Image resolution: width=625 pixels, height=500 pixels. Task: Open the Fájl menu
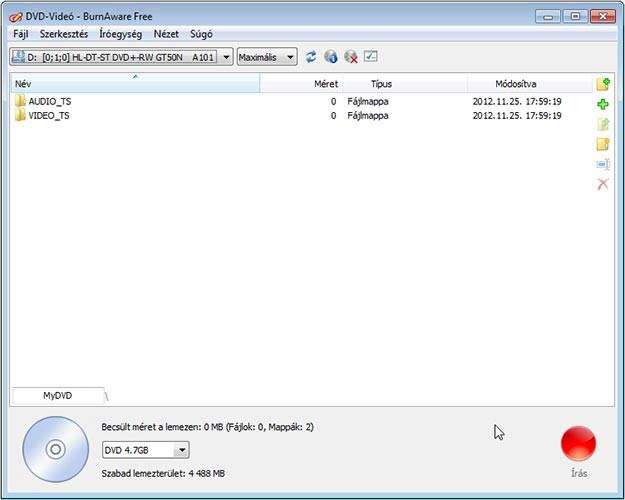coord(21,34)
